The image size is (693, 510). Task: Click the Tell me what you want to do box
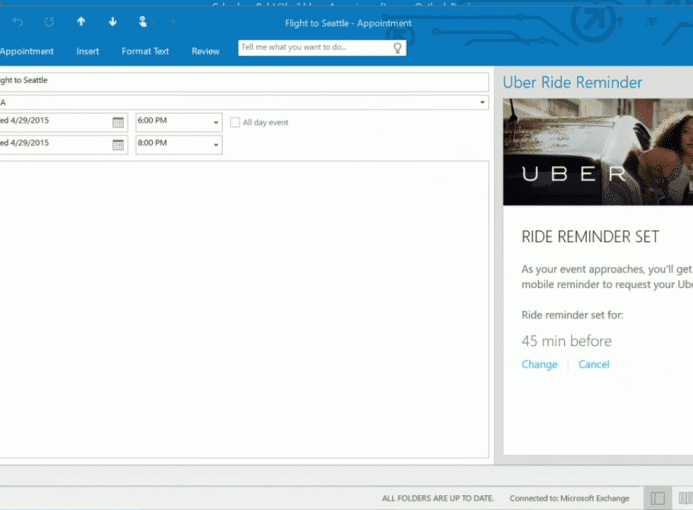322,48
